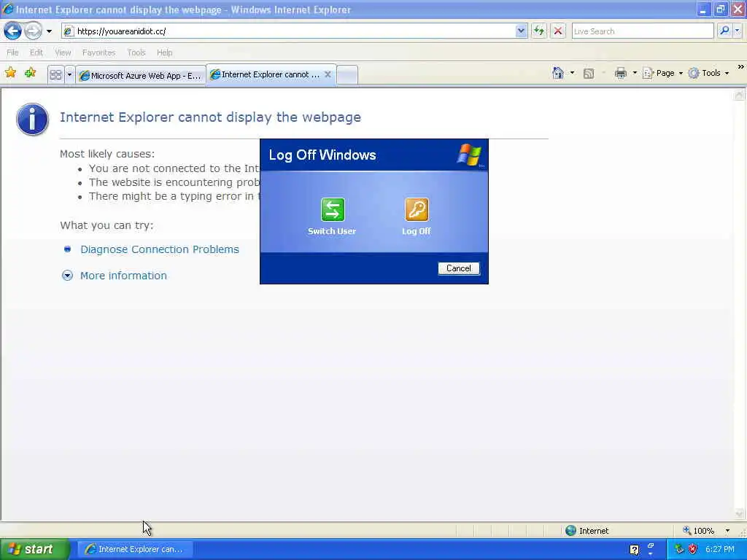Image resolution: width=747 pixels, height=560 pixels.
Task: Click the Home page icon
Action: click(558, 73)
